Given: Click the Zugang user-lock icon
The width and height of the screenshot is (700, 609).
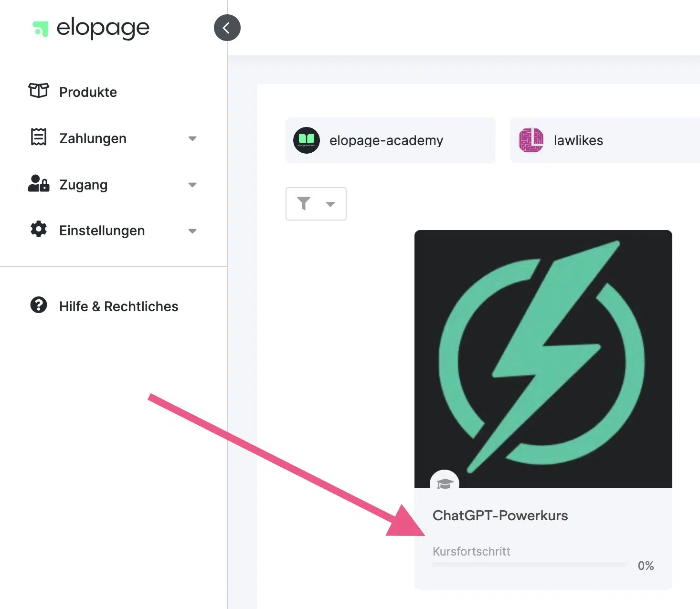Looking at the screenshot, I should 39,183.
